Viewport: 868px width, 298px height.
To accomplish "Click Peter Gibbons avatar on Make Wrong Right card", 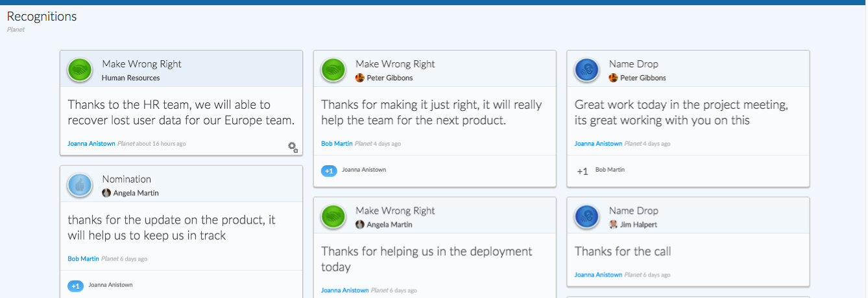I will click(360, 78).
